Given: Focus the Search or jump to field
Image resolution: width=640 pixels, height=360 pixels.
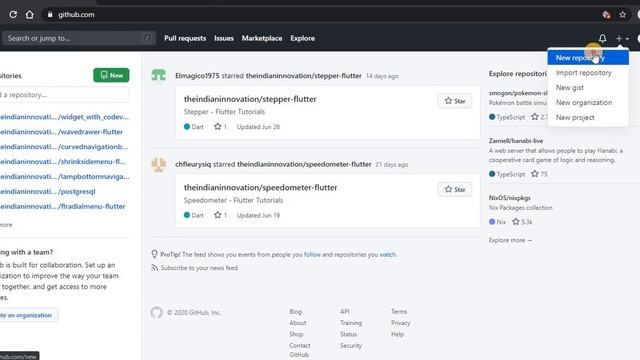Looking at the screenshot, I should pyautogui.click(x=78, y=38).
